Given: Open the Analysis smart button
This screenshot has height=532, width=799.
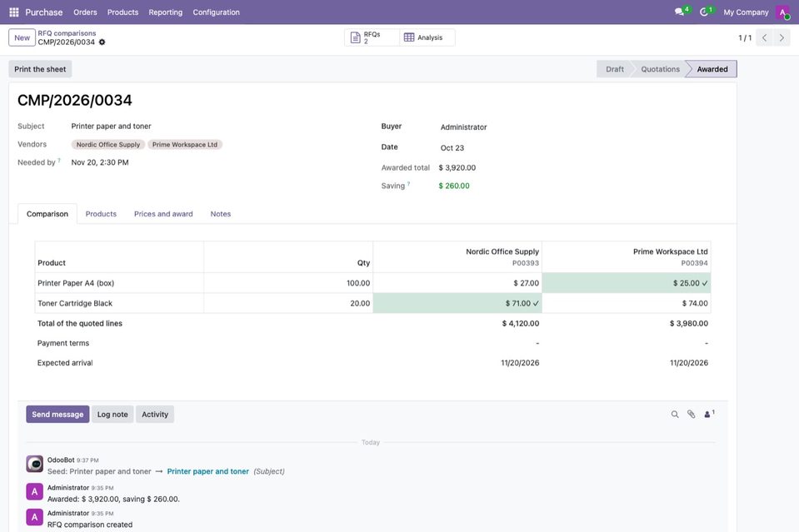Looking at the screenshot, I should pos(427,37).
